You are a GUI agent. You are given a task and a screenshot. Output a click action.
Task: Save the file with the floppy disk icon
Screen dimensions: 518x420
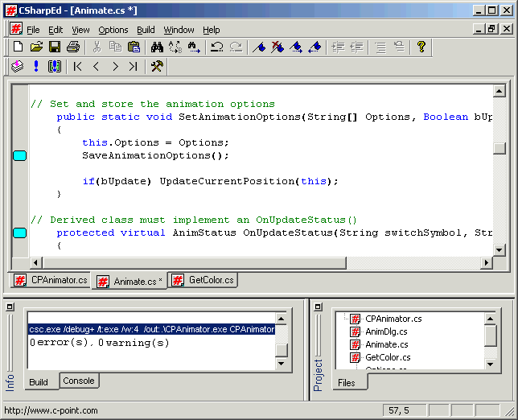pyautogui.click(x=55, y=47)
